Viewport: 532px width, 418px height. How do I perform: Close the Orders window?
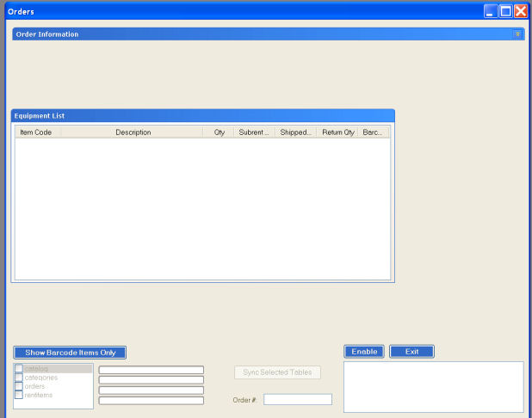(520, 11)
